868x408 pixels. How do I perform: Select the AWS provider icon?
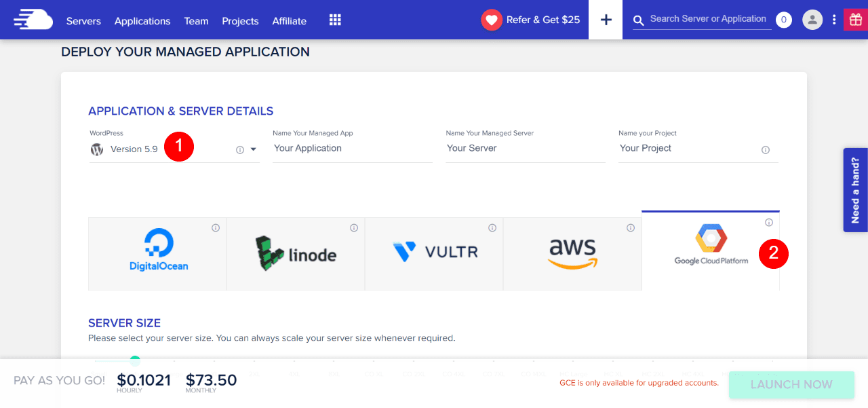[x=572, y=253]
